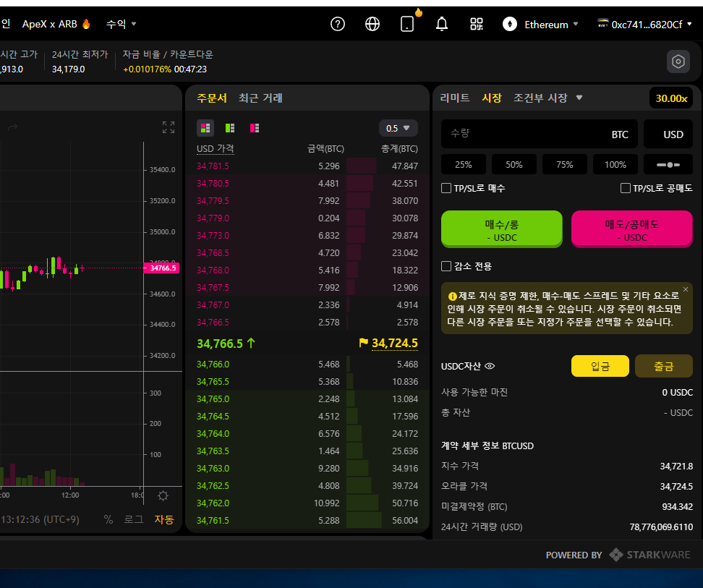
Task: Open the 30.00x leverage selector
Action: tap(671, 98)
